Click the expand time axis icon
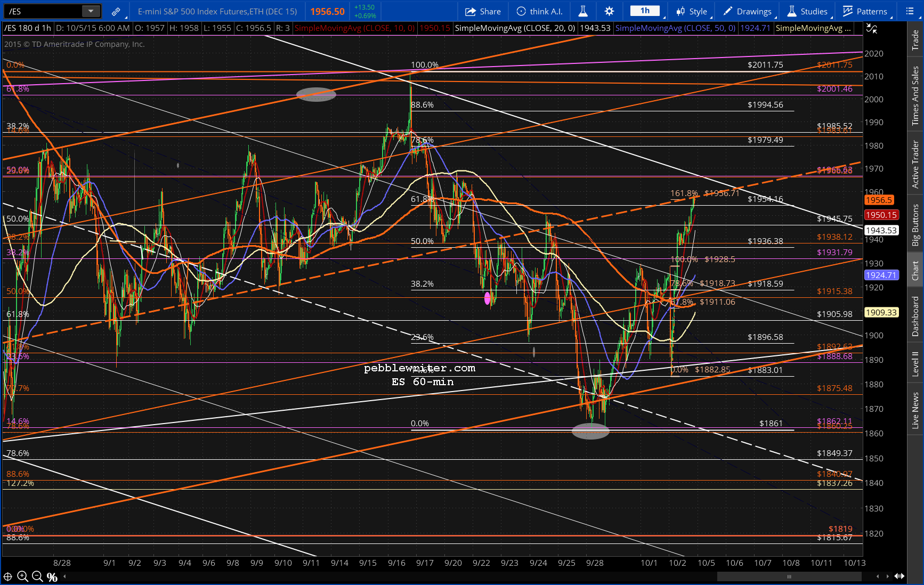This screenshot has height=585, width=924. click(x=899, y=576)
